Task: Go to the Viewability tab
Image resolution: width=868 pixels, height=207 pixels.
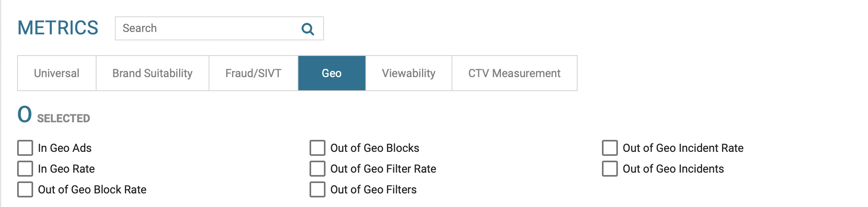Action: [x=408, y=73]
